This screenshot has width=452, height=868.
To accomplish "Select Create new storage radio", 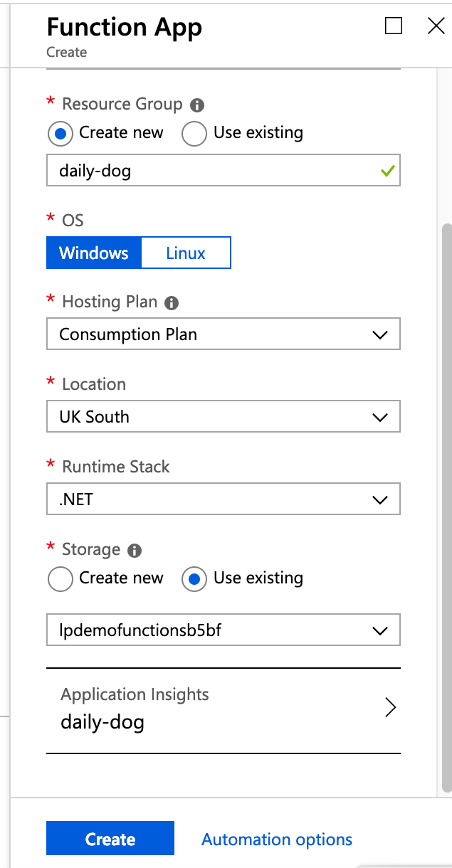I will pyautogui.click(x=61, y=578).
